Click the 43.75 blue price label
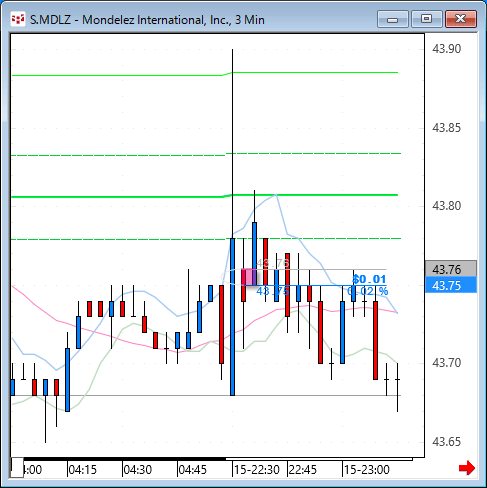 [x=451, y=285]
